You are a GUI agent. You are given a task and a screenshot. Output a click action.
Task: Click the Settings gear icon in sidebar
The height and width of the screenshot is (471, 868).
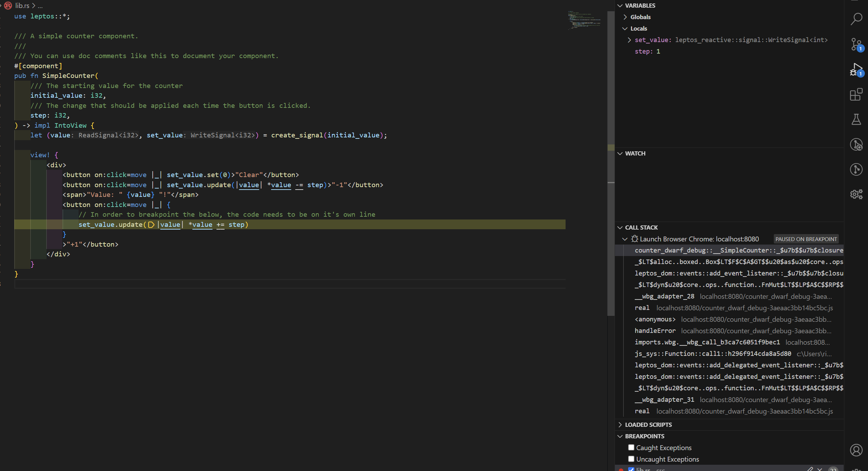(x=857, y=194)
